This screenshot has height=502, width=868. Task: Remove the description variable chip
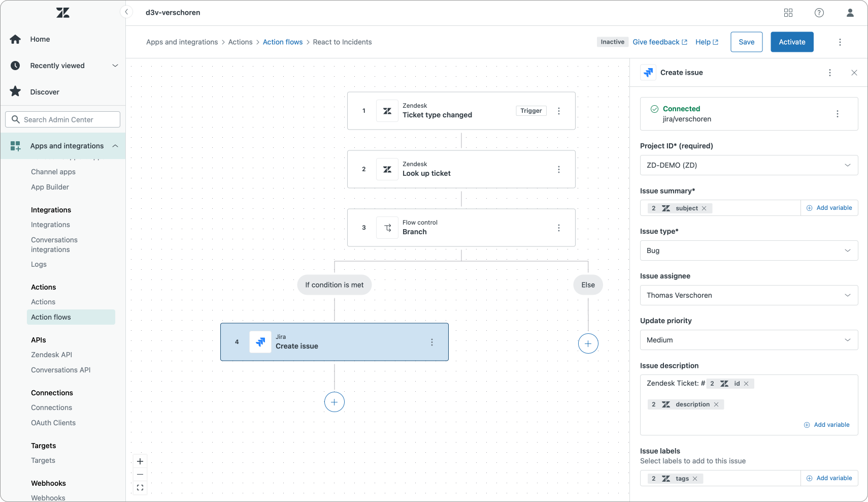pyautogui.click(x=716, y=404)
